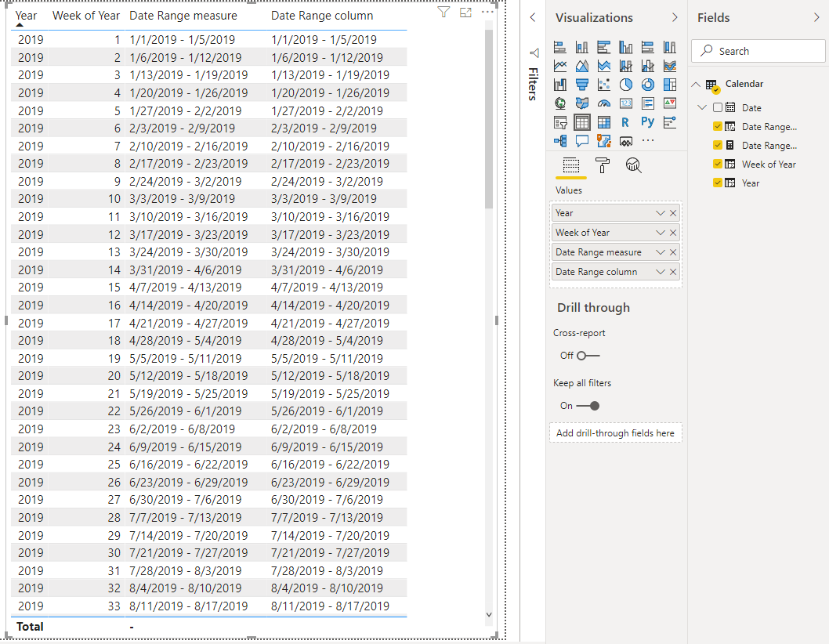
Task: Open dropdown for Date Range measure value
Action: [x=661, y=252]
